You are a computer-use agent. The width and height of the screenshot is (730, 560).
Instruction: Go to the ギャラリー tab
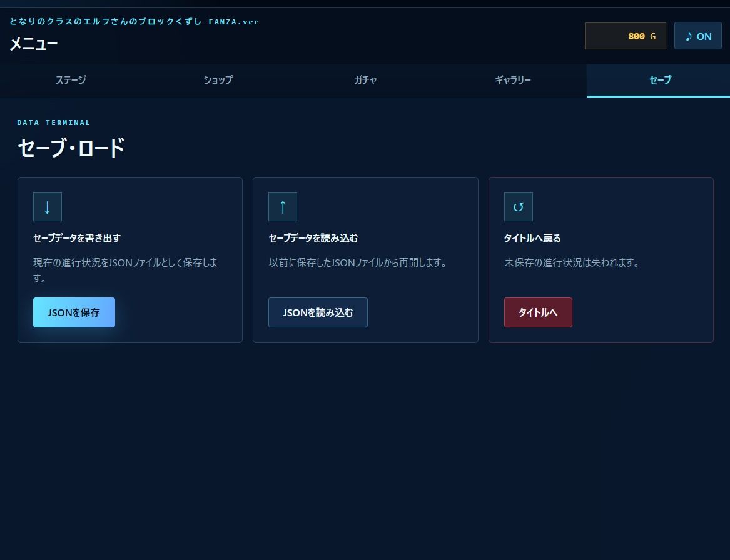click(x=512, y=81)
